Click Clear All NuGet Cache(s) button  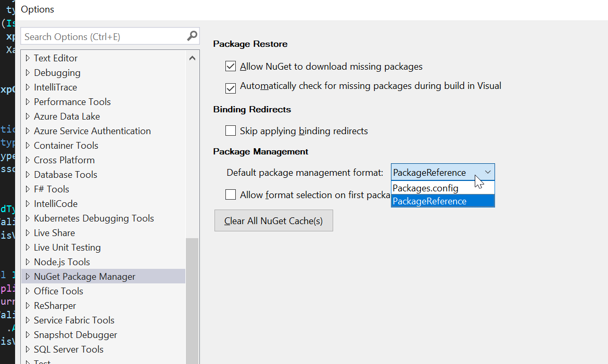point(273,221)
